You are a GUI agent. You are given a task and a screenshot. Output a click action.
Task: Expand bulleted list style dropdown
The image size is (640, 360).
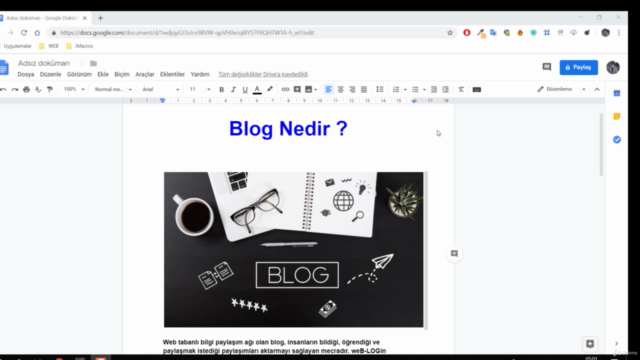coord(424,90)
